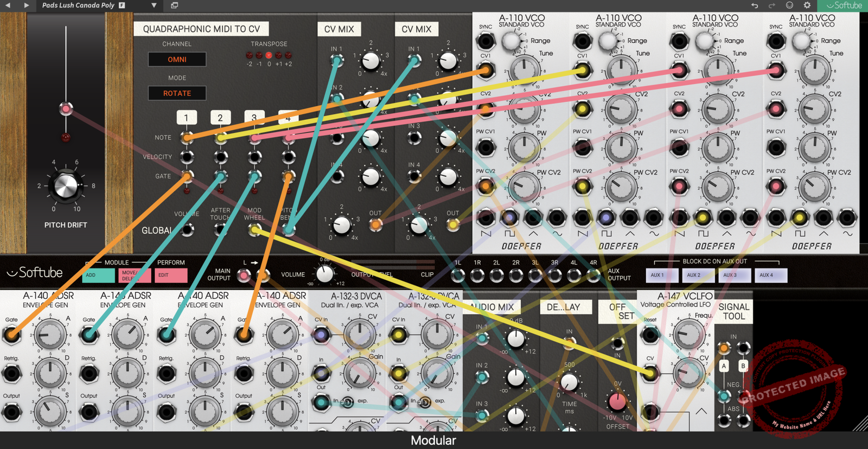Click the MOD WHEEL output jack
The height and width of the screenshot is (449, 868).
[254, 230]
